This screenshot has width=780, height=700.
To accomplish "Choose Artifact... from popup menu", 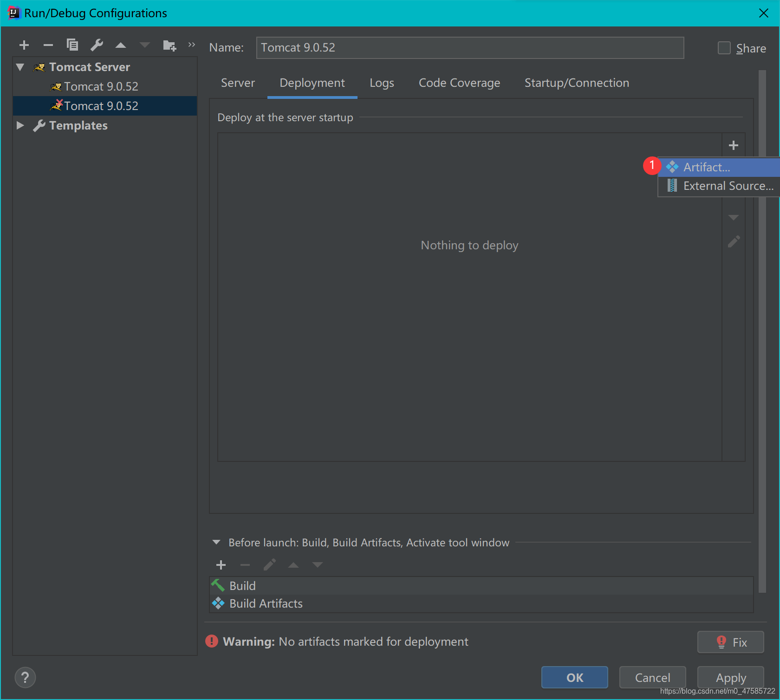I will pos(719,167).
